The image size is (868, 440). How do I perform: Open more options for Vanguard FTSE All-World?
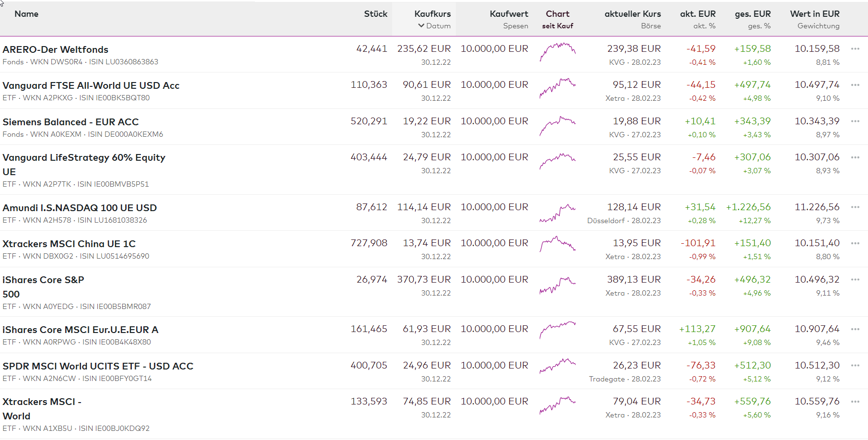pos(855,85)
